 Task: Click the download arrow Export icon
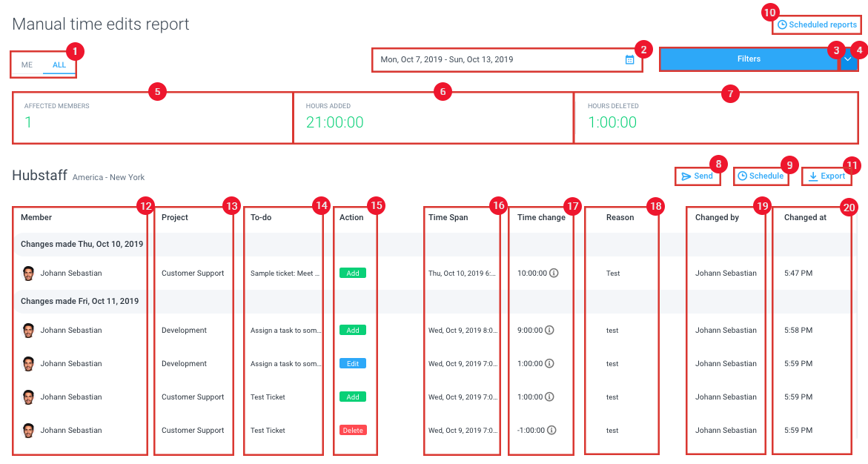click(812, 176)
